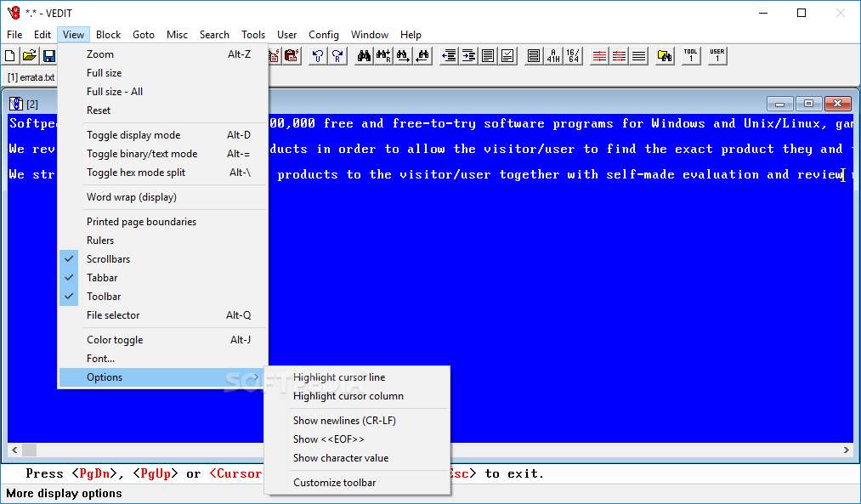
Task: Click the format paragraph page icon
Action: pos(488,55)
